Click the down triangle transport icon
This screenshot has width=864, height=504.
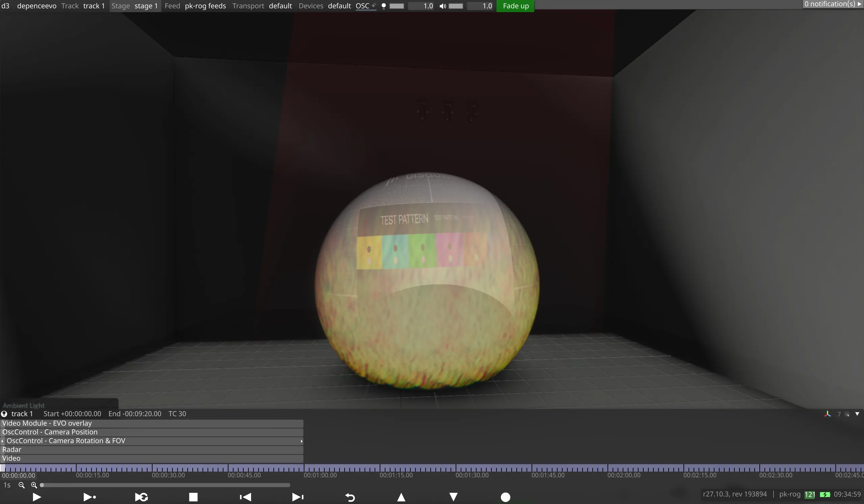tap(453, 497)
